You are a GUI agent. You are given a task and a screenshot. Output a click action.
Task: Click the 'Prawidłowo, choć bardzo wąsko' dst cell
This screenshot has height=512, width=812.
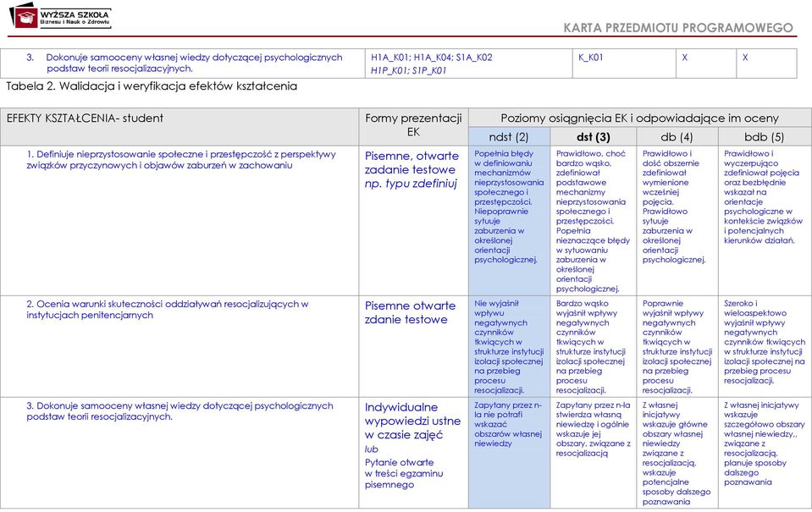coord(593,221)
